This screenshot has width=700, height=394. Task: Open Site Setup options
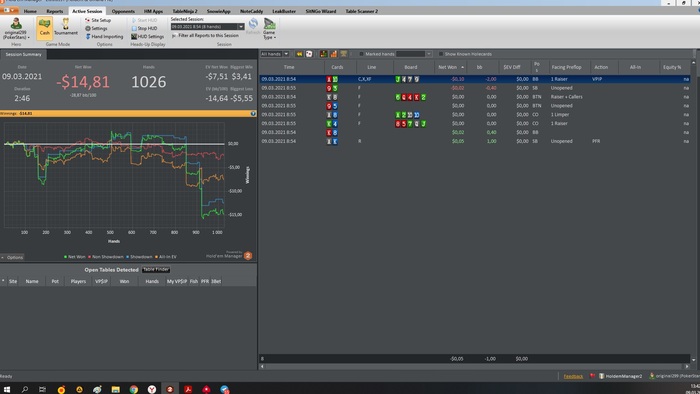[98, 20]
